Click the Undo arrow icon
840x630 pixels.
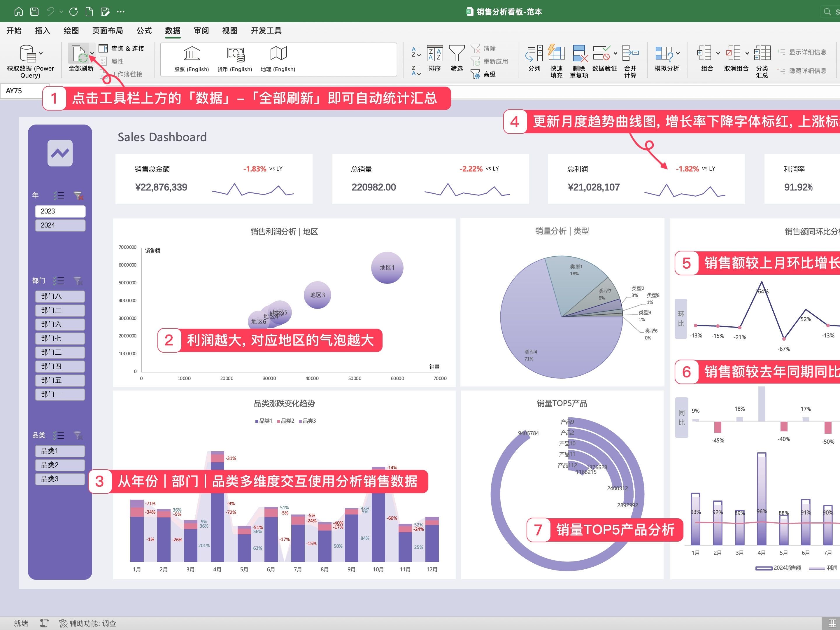click(50, 12)
